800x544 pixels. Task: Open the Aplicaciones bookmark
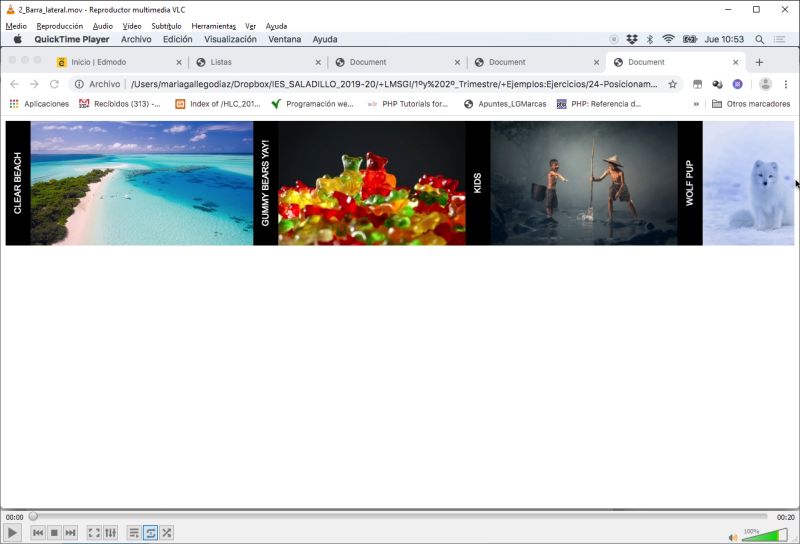[x=39, y=104]
